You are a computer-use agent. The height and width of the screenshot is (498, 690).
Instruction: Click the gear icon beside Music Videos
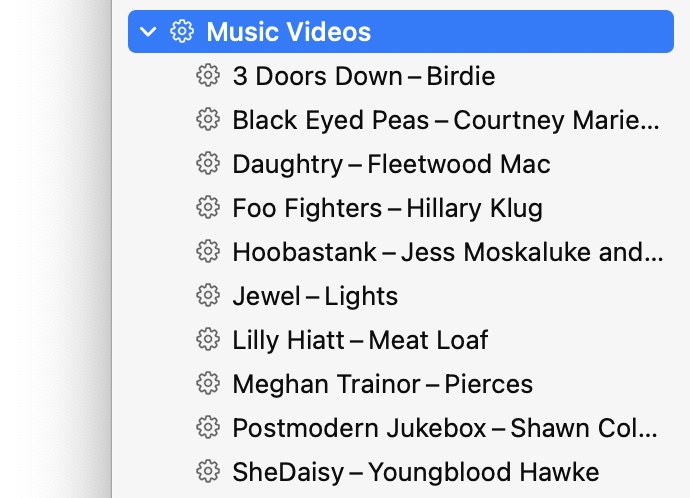[x=181, y=32]
